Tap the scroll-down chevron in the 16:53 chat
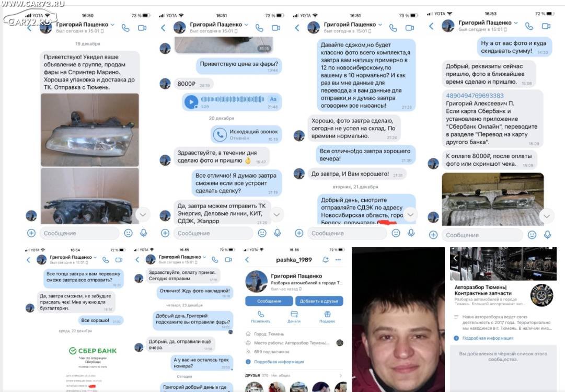Viewport: 565px width, 392px height. coord(547,216)
